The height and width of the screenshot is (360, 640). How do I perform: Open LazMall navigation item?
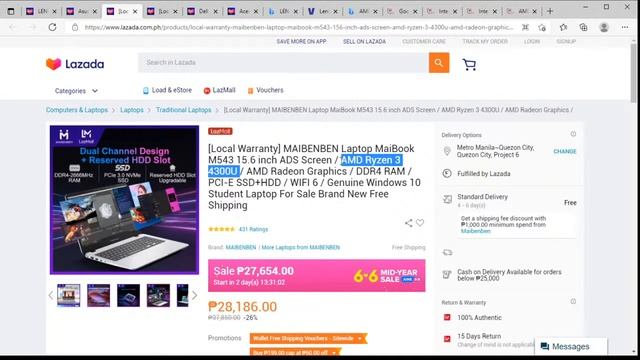coord(220,90)
